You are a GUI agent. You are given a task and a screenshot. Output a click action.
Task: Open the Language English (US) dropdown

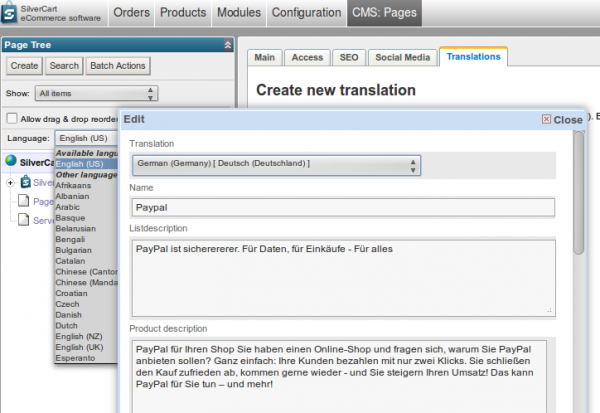point(86,138)
